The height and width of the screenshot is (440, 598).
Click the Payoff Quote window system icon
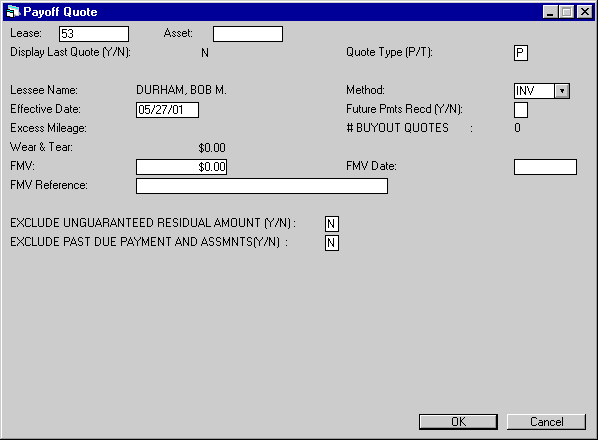pyautogui.click(x=13, y=12)
